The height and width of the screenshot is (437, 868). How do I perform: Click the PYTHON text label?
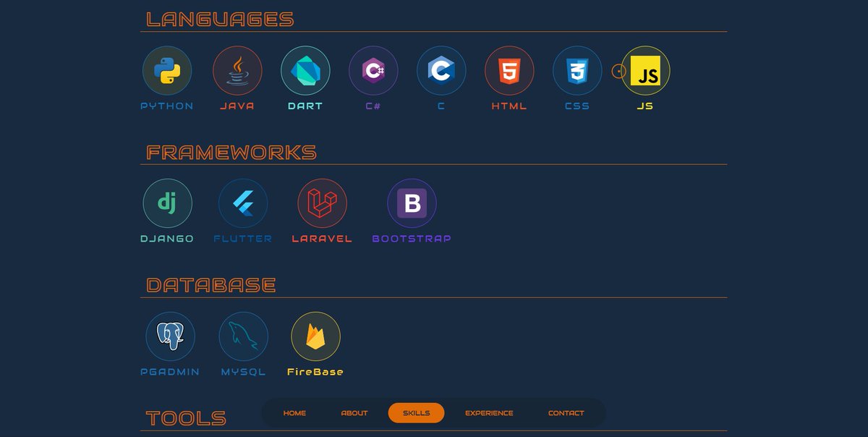click(x=167, y=106)
